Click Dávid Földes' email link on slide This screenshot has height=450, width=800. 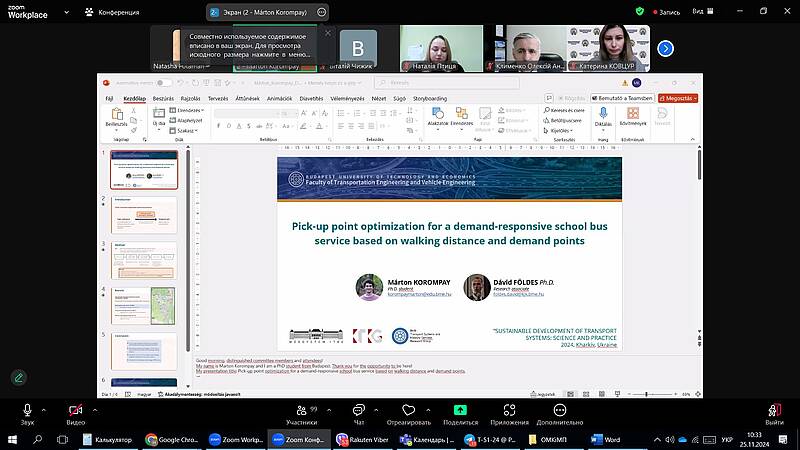(x=518, y=294)
